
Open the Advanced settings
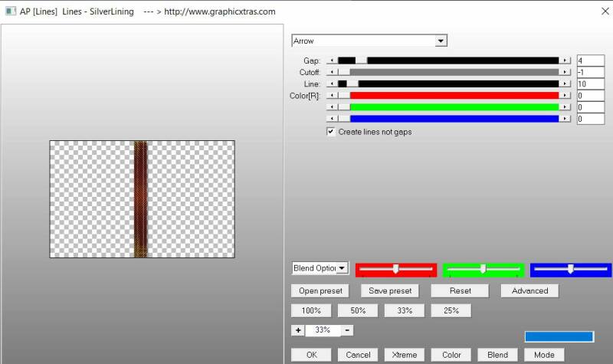click(x=529, y=290)
